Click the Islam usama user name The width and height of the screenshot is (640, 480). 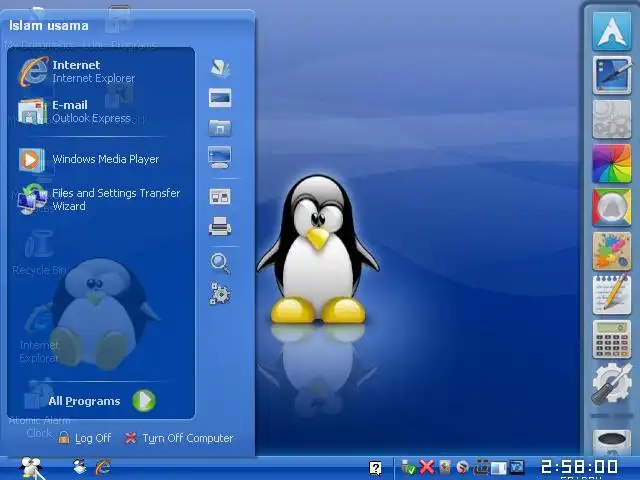pos(49,26)
